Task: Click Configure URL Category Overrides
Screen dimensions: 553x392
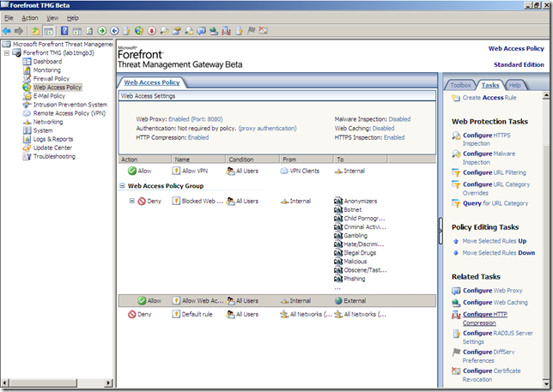Action: click(x=496, y=189)
